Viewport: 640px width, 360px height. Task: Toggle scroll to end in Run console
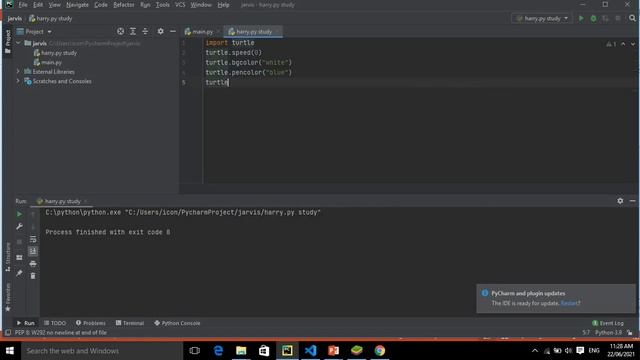(x=33, y=251)
